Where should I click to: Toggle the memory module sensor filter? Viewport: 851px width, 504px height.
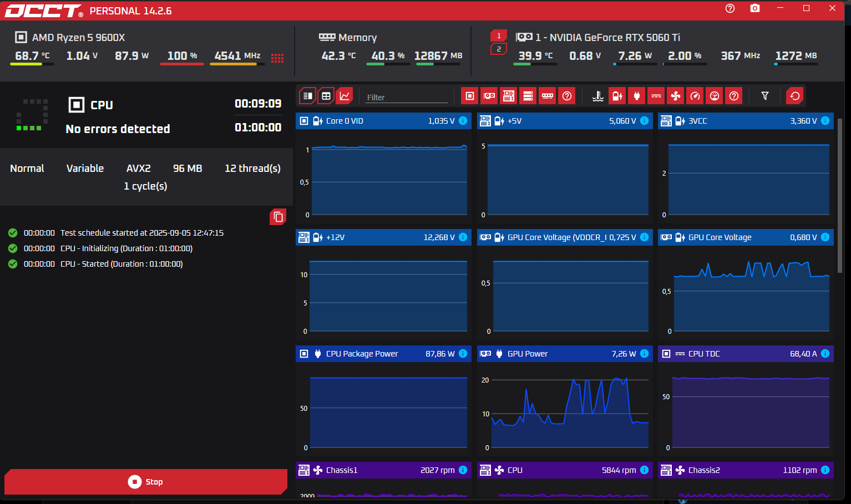point(548,96)
